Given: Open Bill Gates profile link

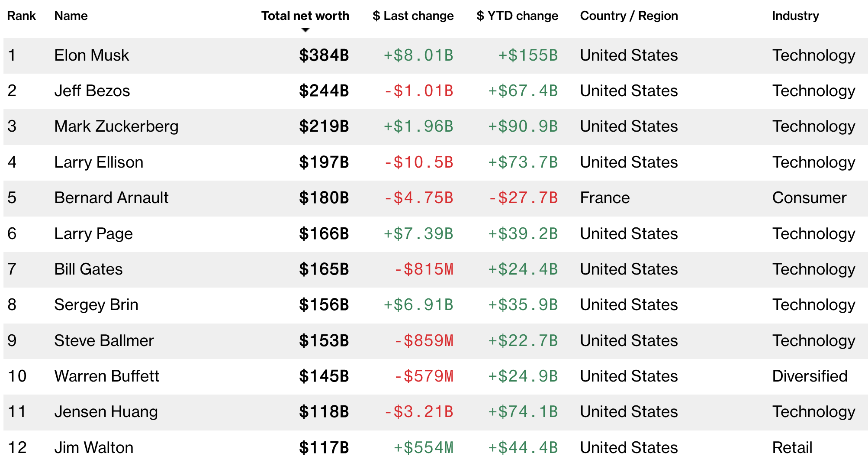Looking at the screenshot, I should pos(88,269).
